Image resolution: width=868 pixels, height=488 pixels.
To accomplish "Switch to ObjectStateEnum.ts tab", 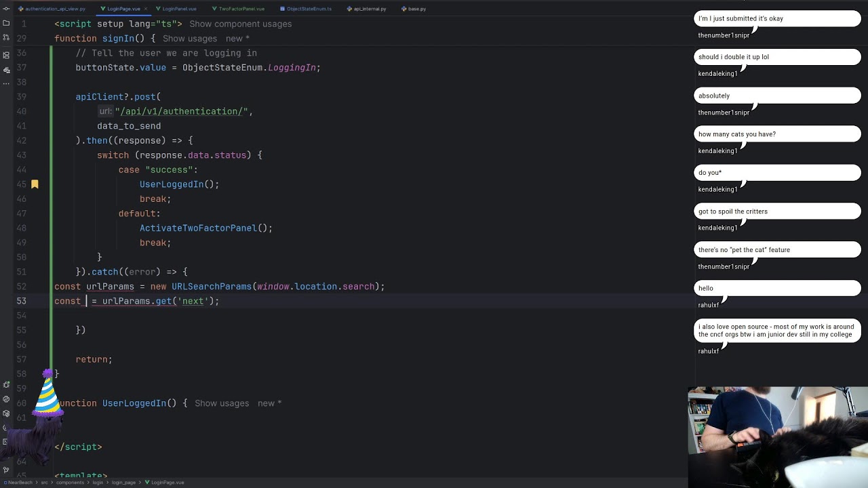I will click(x=306, y=9).
